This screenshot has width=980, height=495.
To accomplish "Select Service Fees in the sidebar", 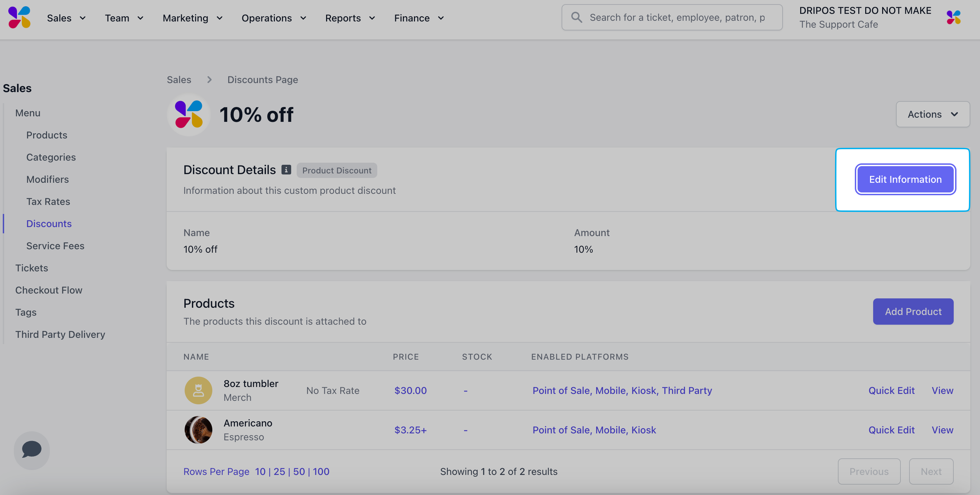I will tap(55, 246).
